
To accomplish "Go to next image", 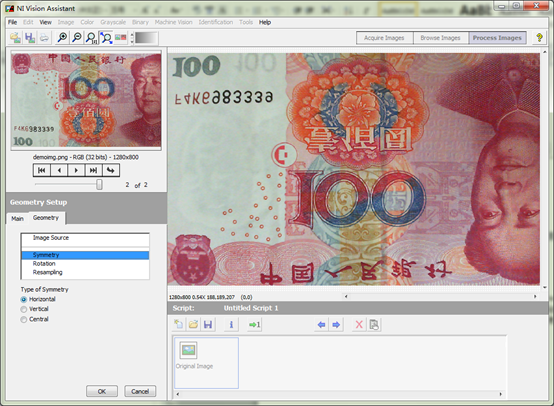I will click(76, 170).
